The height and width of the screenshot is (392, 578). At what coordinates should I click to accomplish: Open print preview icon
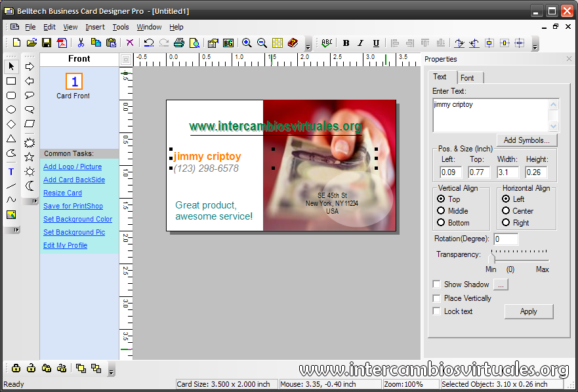point(194,43)
